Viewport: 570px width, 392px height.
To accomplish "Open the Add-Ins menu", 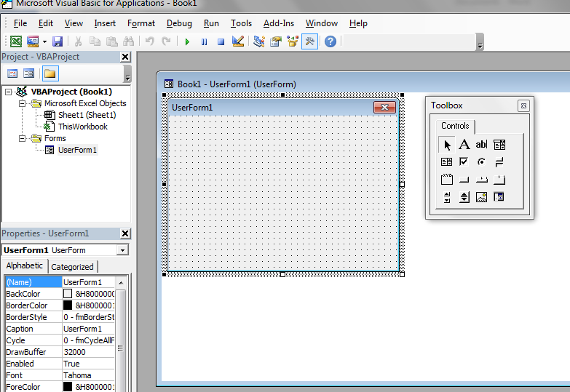I will click(279, 23).
